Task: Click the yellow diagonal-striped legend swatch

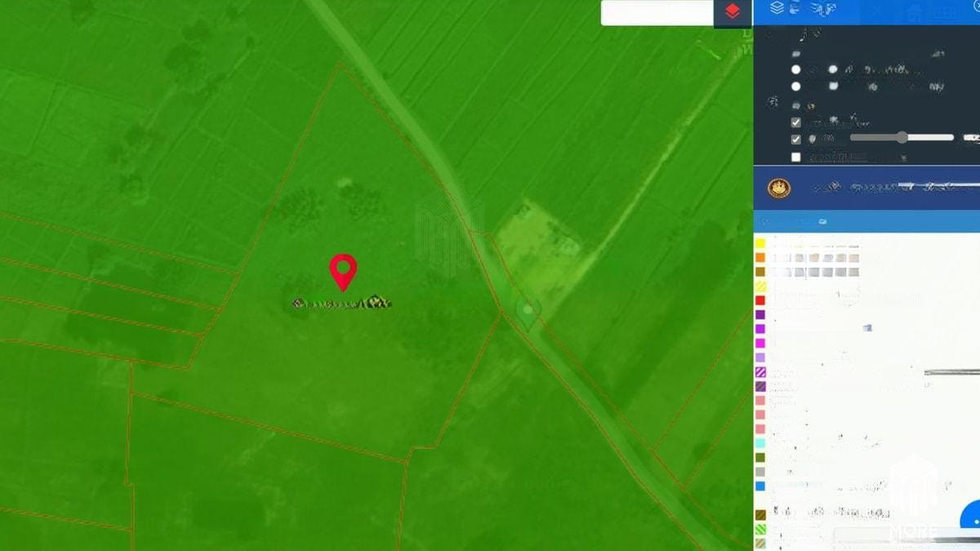Action: (760, 287)
